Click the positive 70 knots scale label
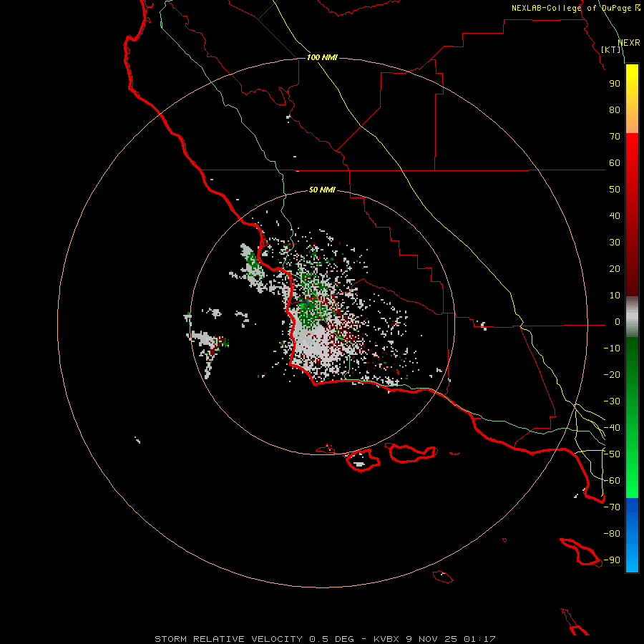644x644 pixels. (x=615, y=137)
